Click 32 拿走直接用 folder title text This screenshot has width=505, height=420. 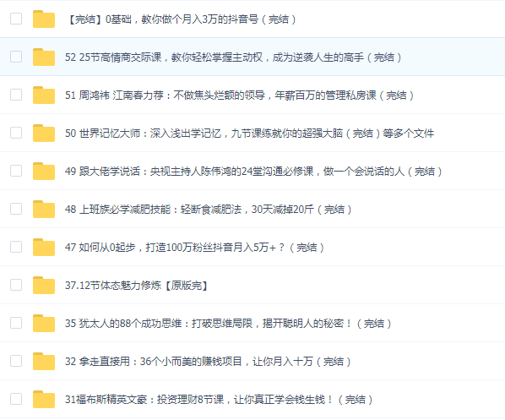208,362
